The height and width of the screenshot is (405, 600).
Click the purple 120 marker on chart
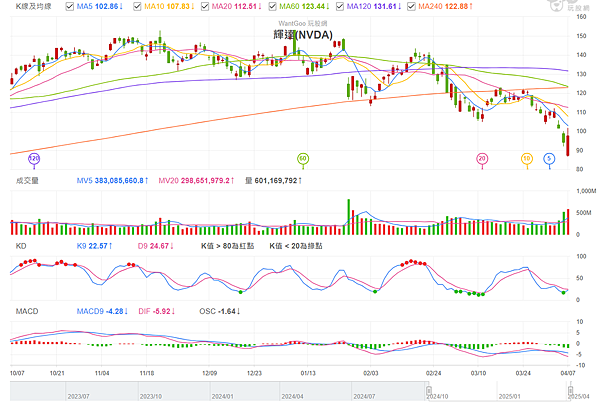(x=34, y=158)
